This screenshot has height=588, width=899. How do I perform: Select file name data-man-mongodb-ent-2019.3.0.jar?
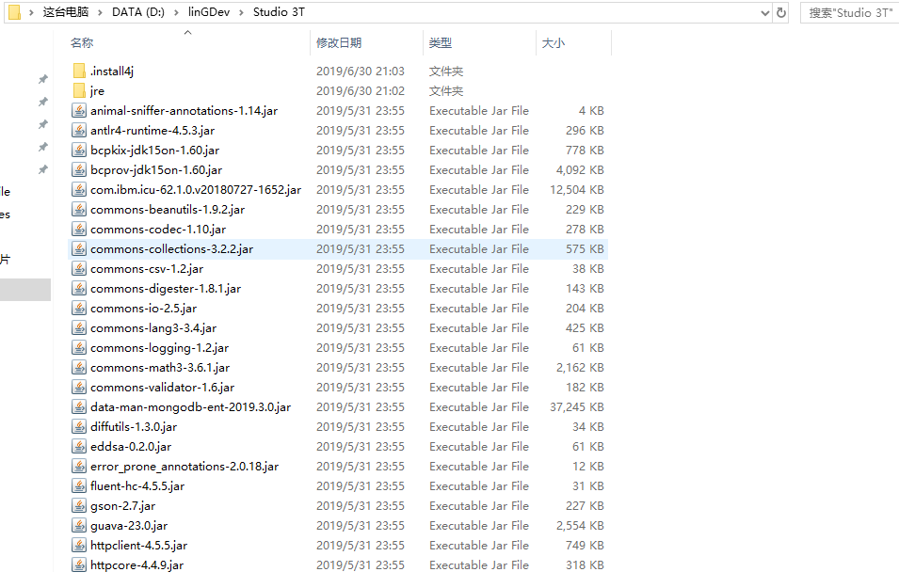coord(190,407)
